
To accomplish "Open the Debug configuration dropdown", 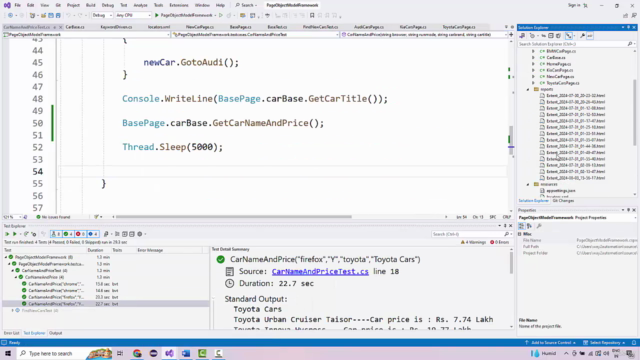I will (x=102, y=16).
